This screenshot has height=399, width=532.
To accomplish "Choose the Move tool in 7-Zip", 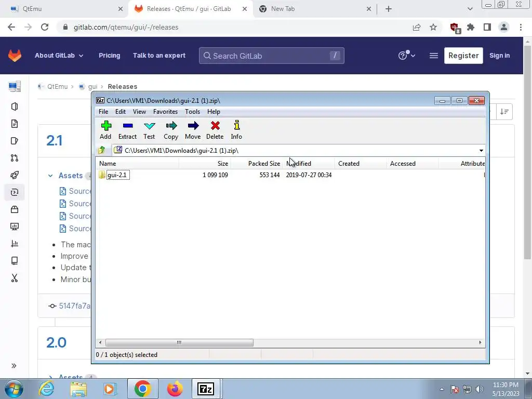I will (x=193, y=130).
